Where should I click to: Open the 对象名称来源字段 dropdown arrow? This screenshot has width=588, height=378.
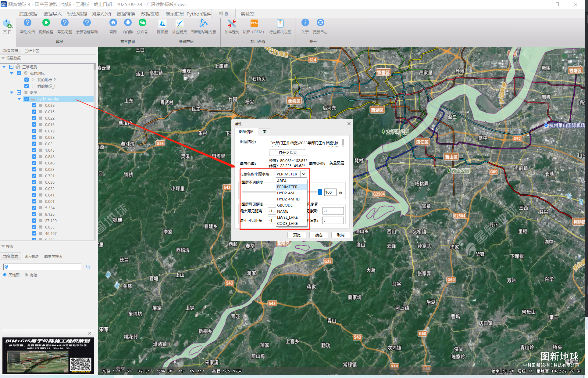[x=304, y=174]
